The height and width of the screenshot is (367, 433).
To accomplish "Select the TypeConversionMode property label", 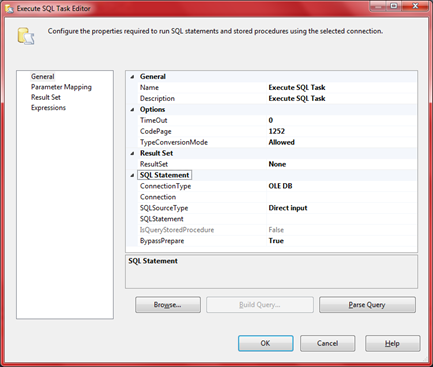I will point(174,142).
